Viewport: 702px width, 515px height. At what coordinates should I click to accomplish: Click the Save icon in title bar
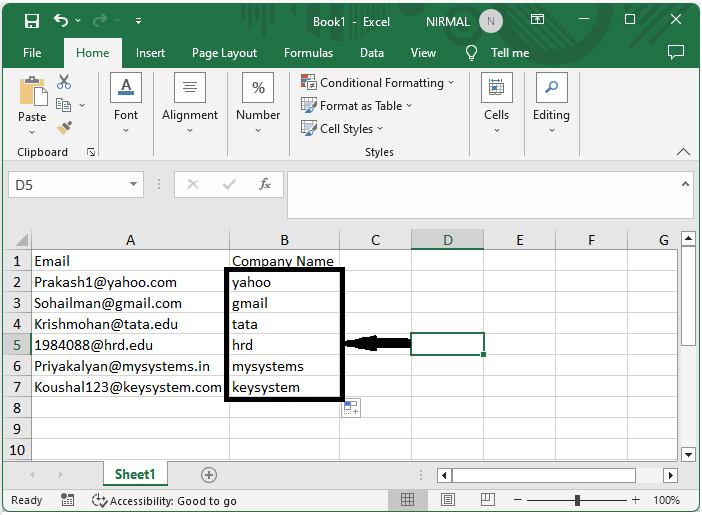31,20
